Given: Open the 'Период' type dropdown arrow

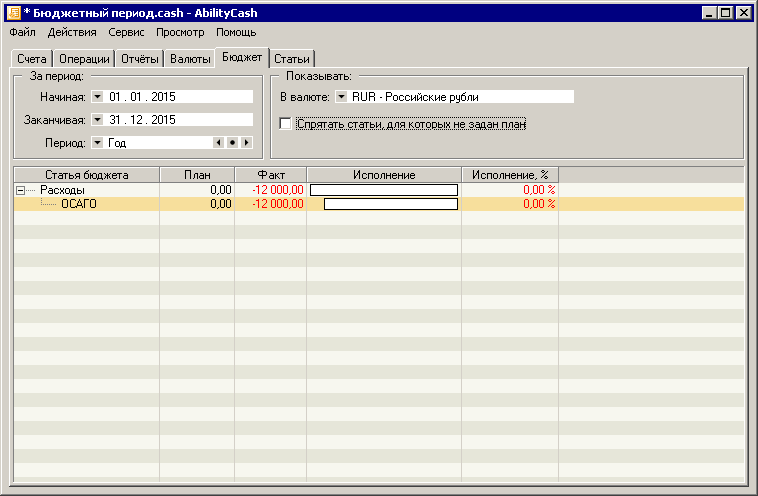Looking at the screenshot, I should tap(97, 143).
